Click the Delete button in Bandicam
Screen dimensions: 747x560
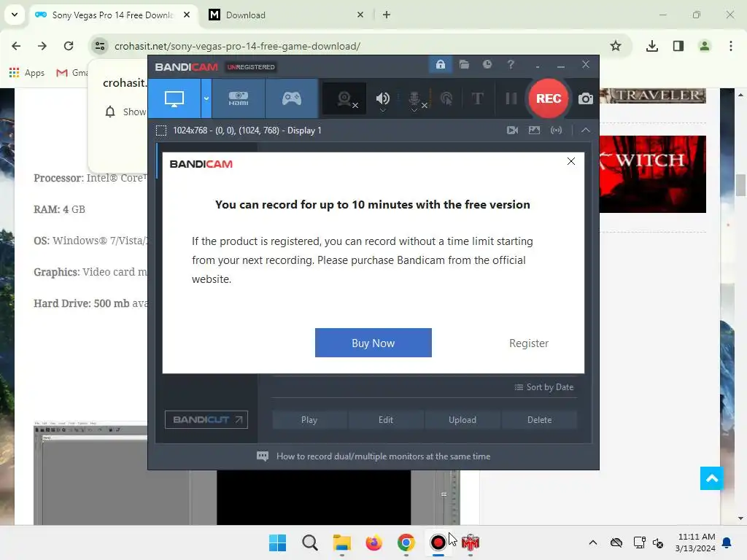click(x=539, y=420)
